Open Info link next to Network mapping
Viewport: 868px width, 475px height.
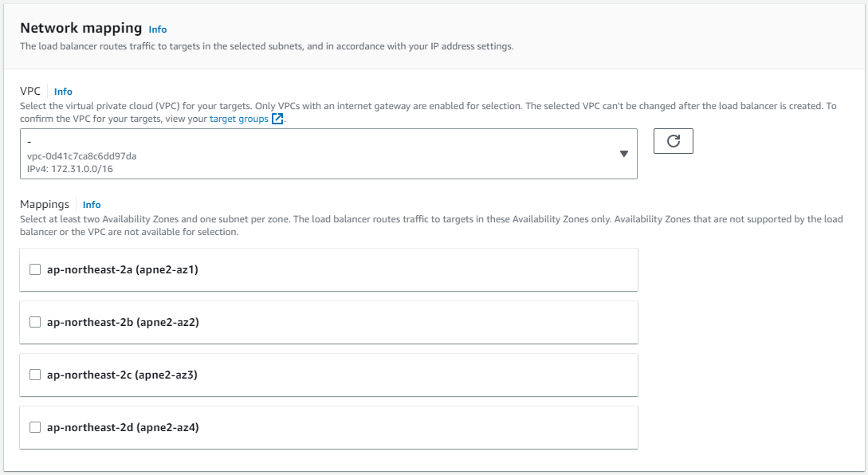coord(158,29)
